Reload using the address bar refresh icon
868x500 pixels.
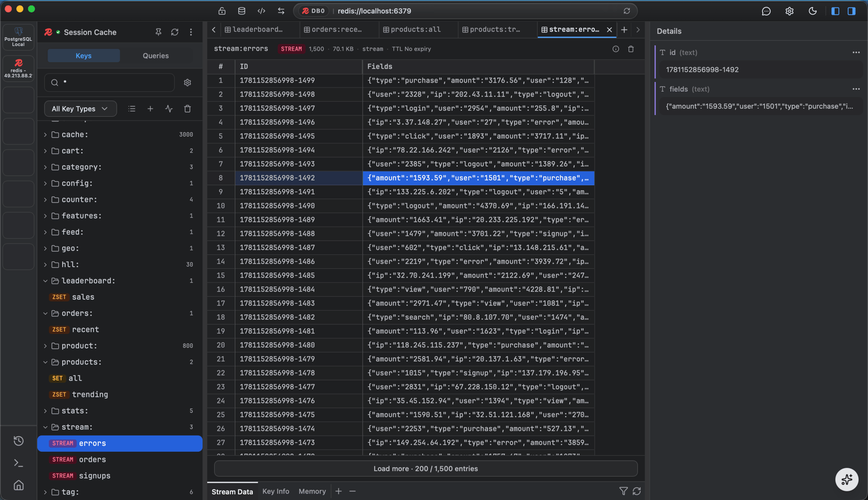[627, 11]
